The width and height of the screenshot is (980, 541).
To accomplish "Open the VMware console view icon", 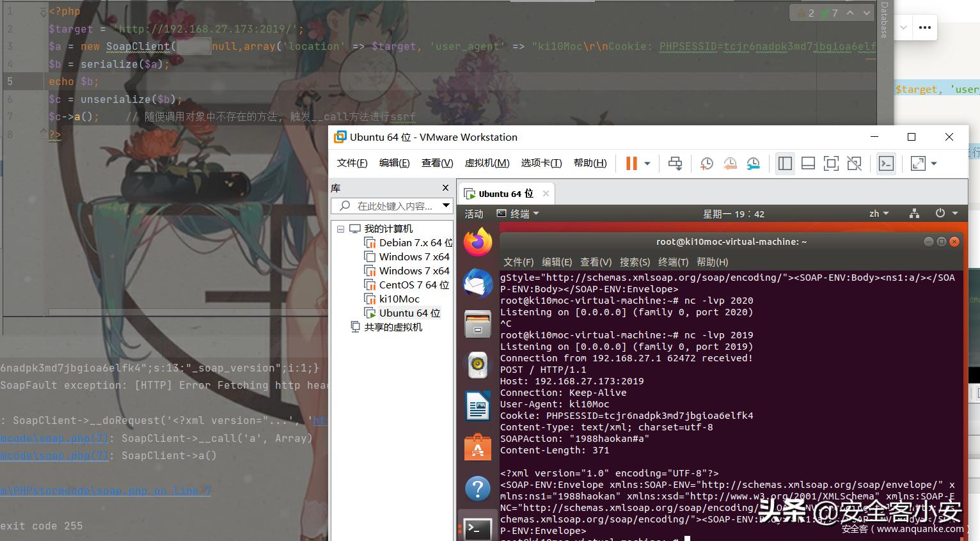I will pyautogui.click(x=886, y=164).
